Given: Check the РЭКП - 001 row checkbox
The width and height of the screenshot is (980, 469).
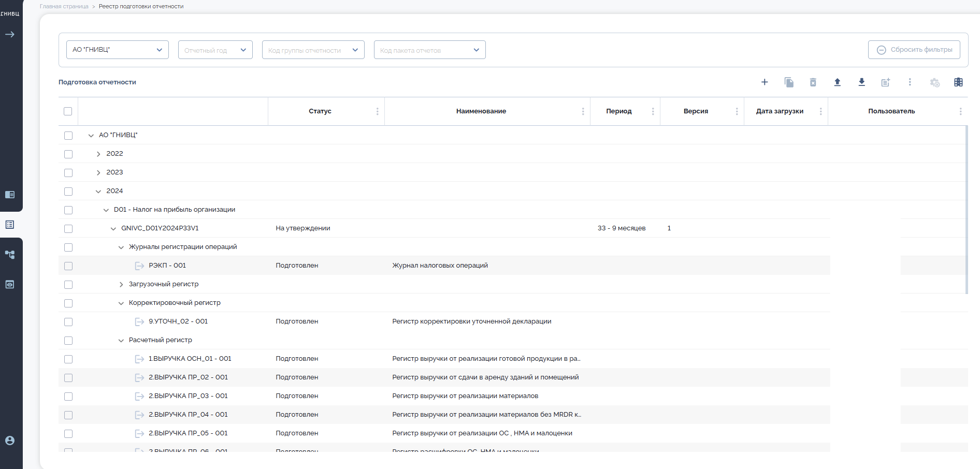Looking at the screenshot, I should (x=68, y=266).
